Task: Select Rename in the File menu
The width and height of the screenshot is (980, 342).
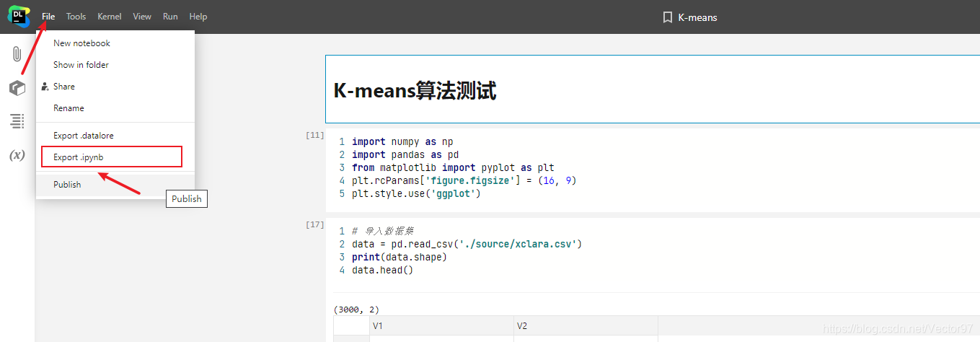Action: 115,108
